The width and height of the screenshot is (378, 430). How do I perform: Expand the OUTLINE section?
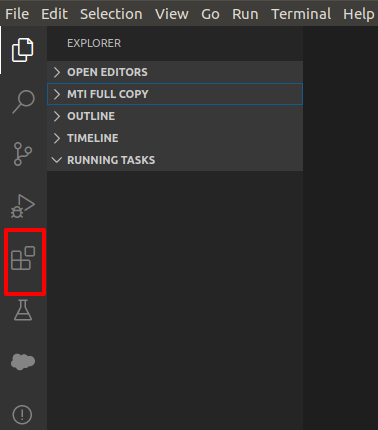point(175,116)
